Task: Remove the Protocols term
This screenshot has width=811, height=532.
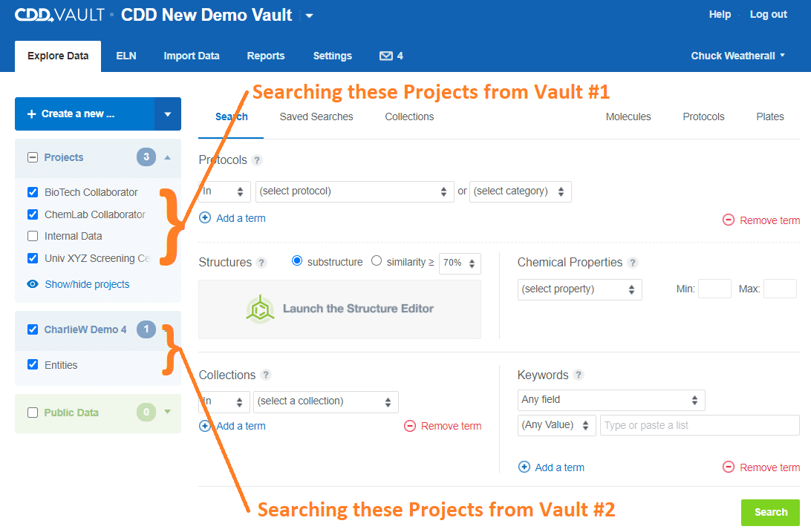Action: 761,220
